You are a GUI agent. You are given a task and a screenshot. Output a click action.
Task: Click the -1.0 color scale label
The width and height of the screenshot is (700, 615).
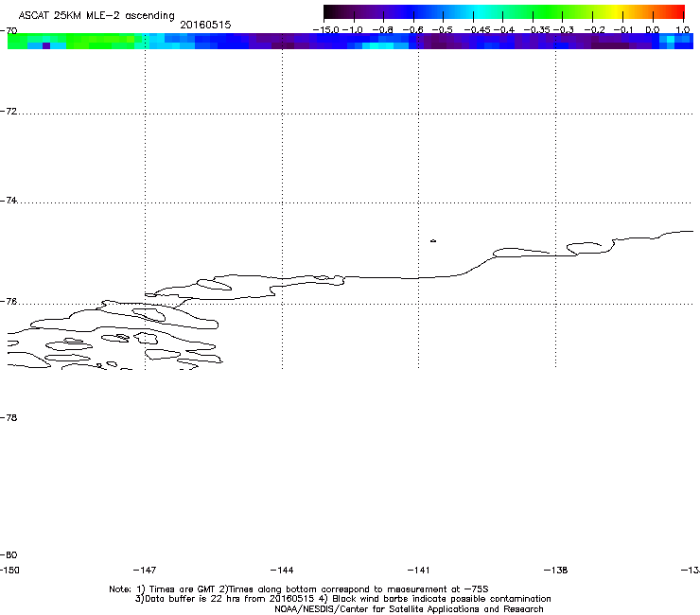352,30
